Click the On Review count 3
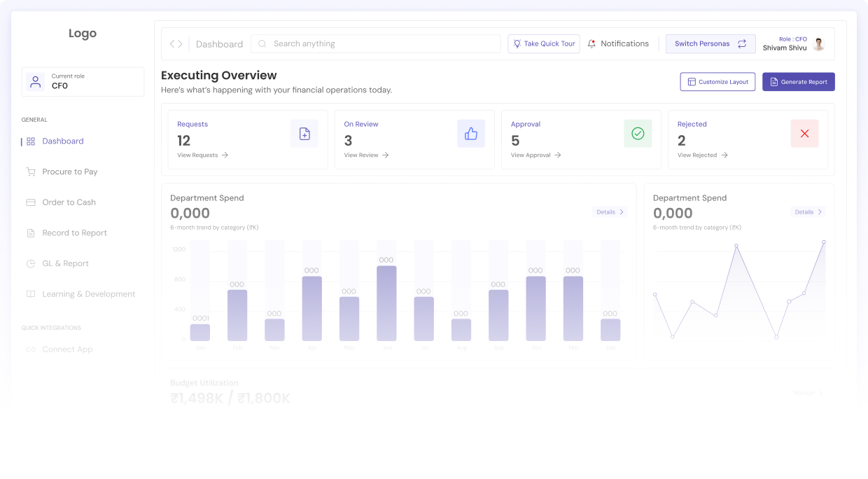The image size is (868, 479). tap(348, 141)
